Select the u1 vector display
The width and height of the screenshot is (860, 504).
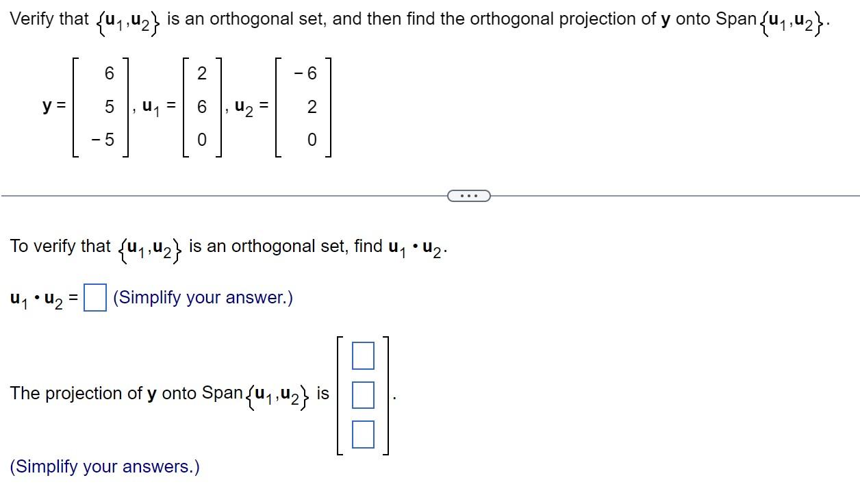coord(201,106)
